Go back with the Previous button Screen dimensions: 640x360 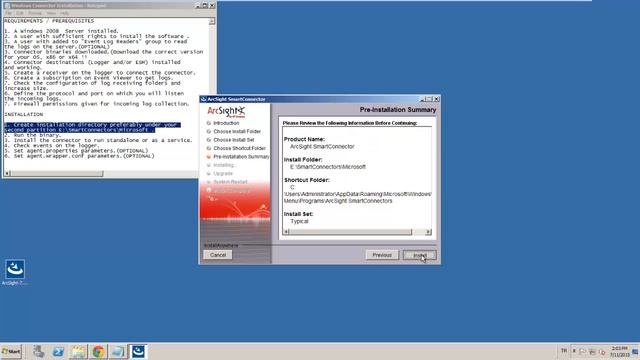tap(382, 255)
